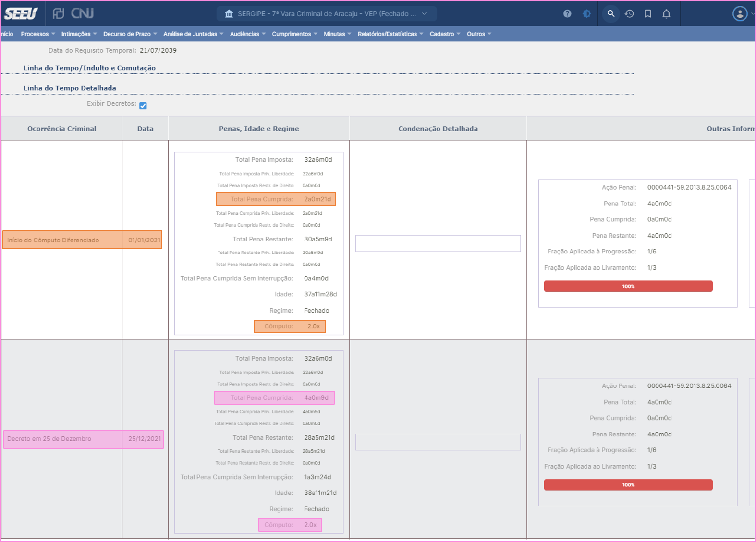Expand the Minutas menu
The image size is (756, 542).
(338, 34)
